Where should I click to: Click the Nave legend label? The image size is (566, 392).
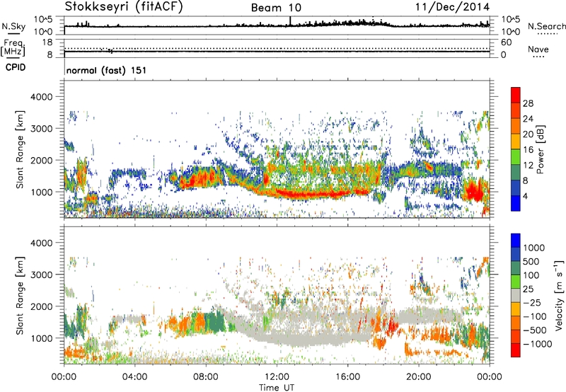click(x=538, y=50)
